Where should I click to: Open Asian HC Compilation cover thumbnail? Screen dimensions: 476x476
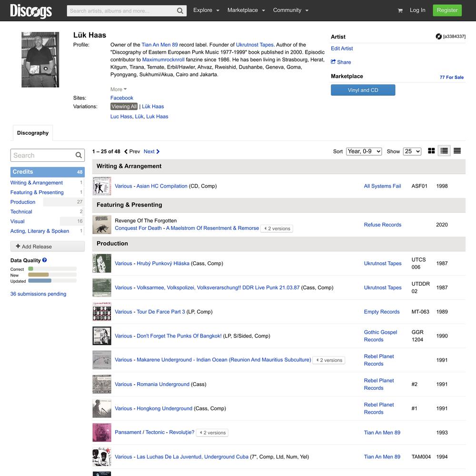(102, 186)
